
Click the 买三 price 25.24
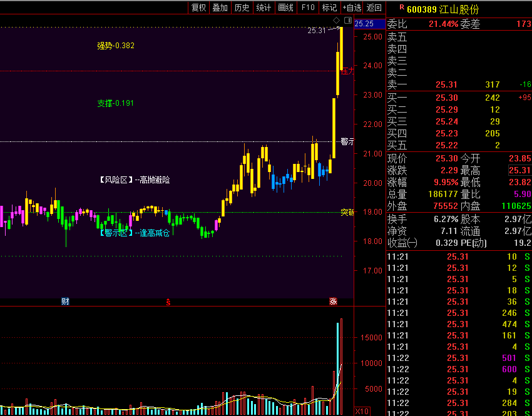tap(446, 121)
